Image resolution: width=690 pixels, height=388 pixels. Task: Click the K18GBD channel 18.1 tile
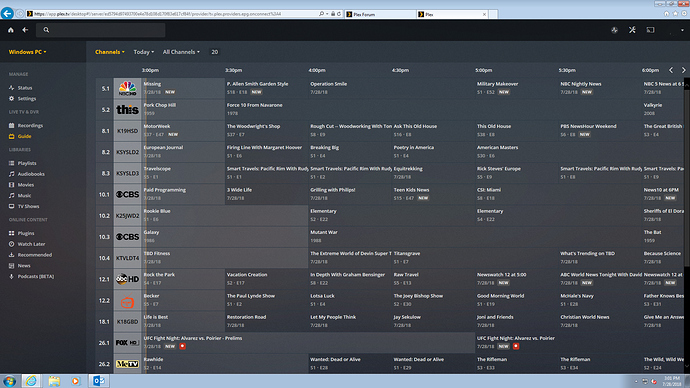[127, 322]
